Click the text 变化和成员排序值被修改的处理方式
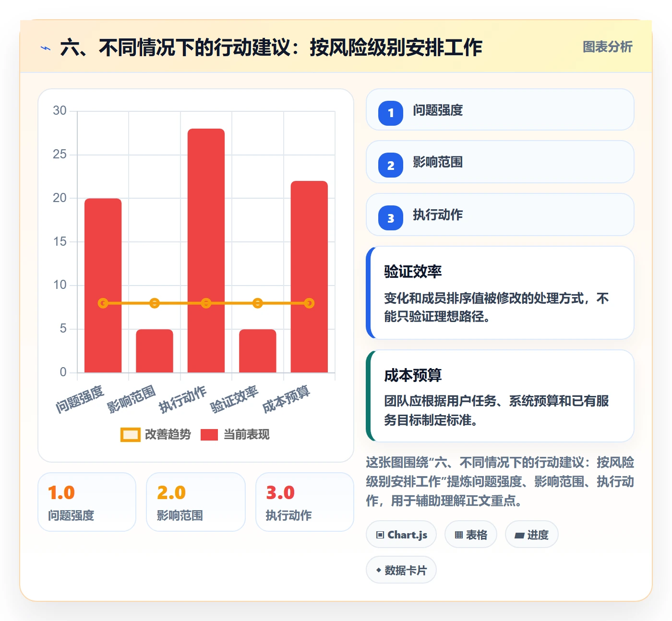Screen dimensions: 672x621 (x=484, y=298)
